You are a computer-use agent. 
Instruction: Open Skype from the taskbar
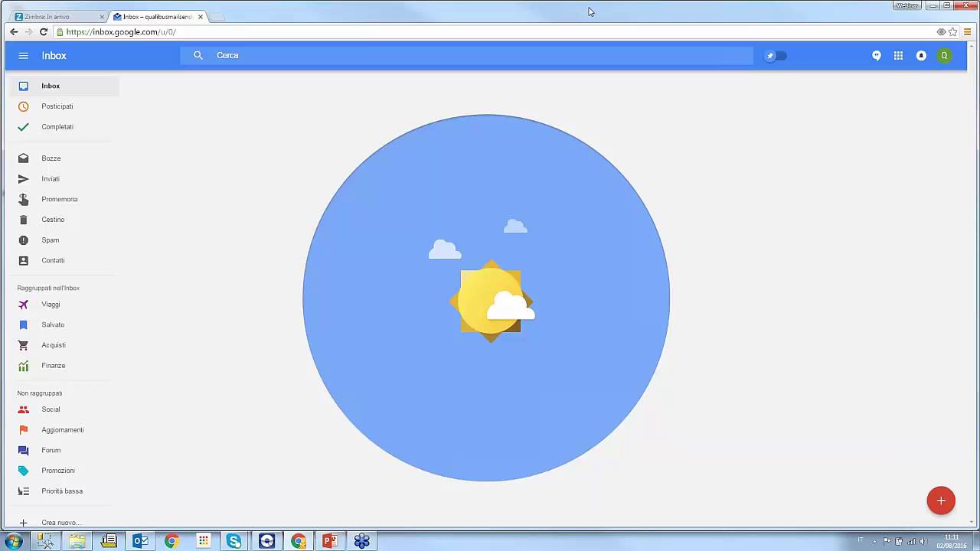[234, 541]
